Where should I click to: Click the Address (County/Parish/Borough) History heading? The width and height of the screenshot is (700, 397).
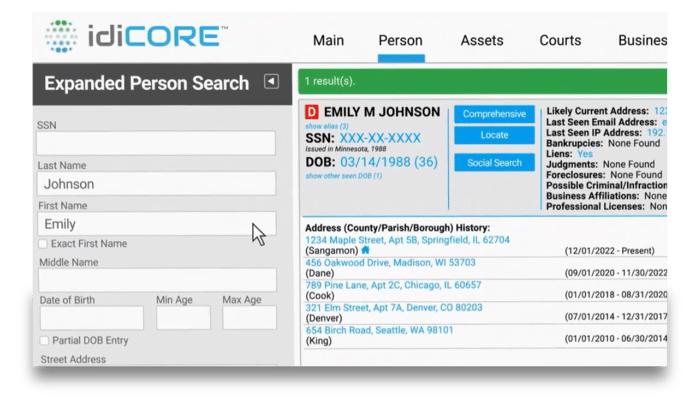point(397,228)
